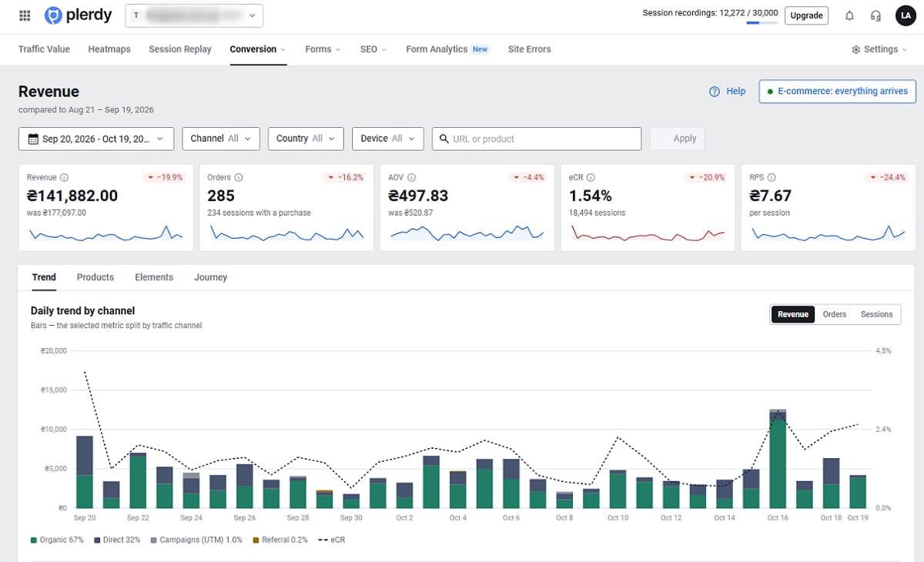Expand the Conversion menu
924x562 pixels.
coord(258,49)
